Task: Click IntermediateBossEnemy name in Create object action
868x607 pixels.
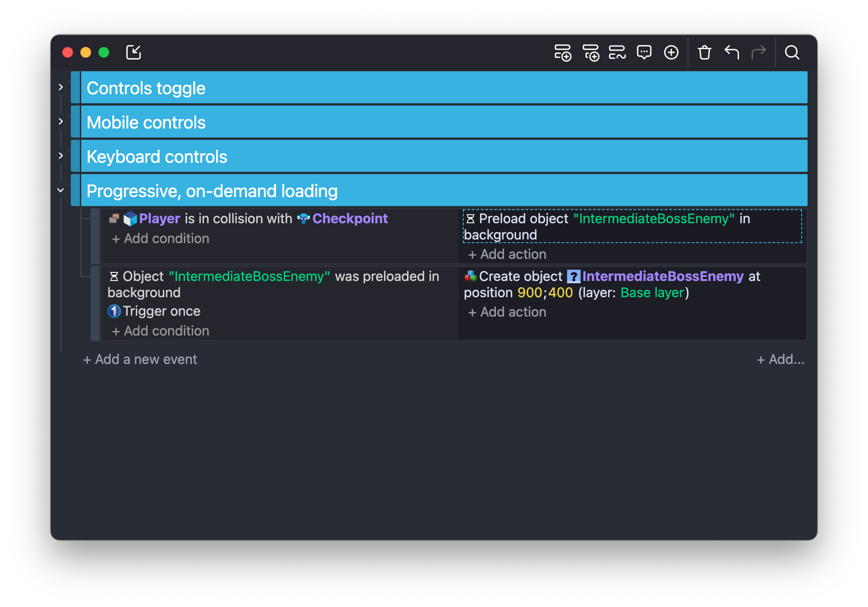Action: [663, 276]
